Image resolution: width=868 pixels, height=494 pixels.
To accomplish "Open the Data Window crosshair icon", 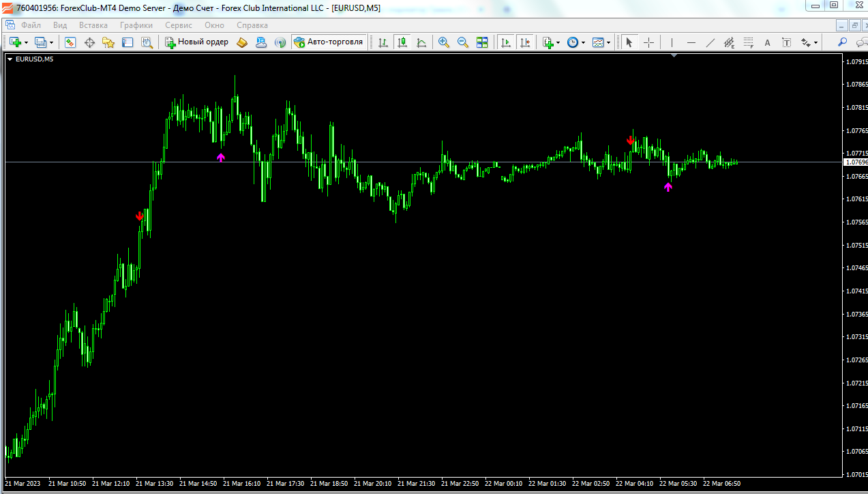I will tap(89, 42).
